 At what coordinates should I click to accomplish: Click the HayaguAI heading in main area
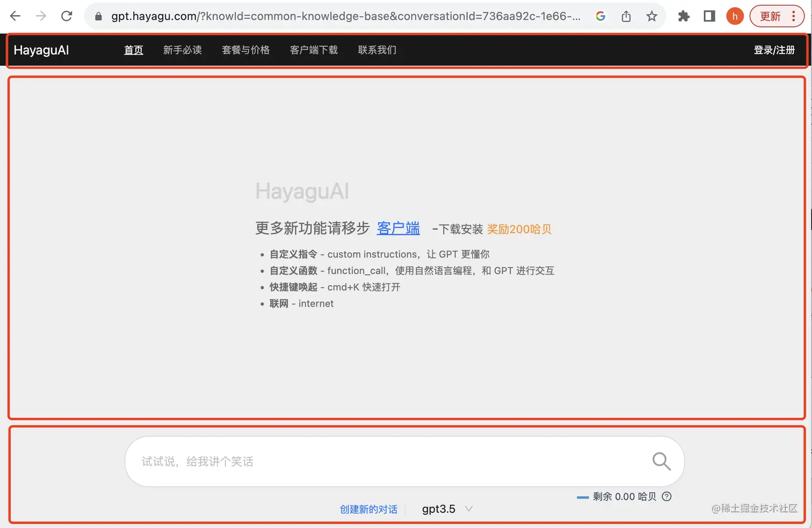point(302,191)
